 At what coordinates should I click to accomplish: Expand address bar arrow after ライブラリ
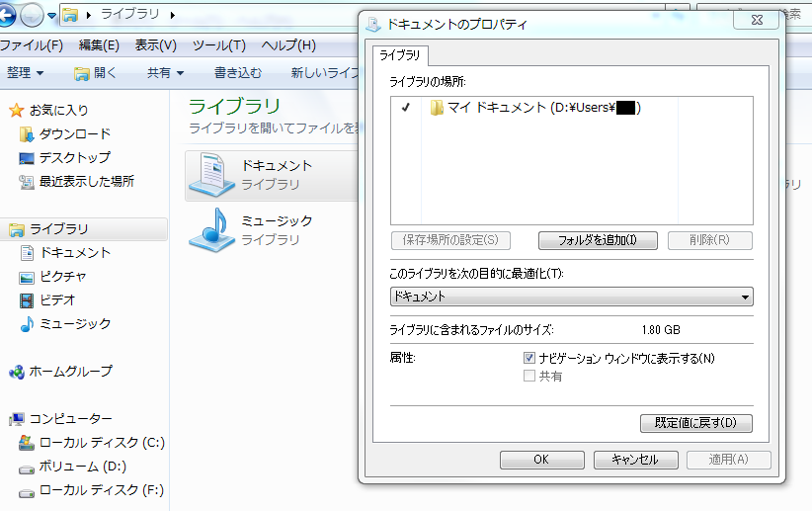173,15
